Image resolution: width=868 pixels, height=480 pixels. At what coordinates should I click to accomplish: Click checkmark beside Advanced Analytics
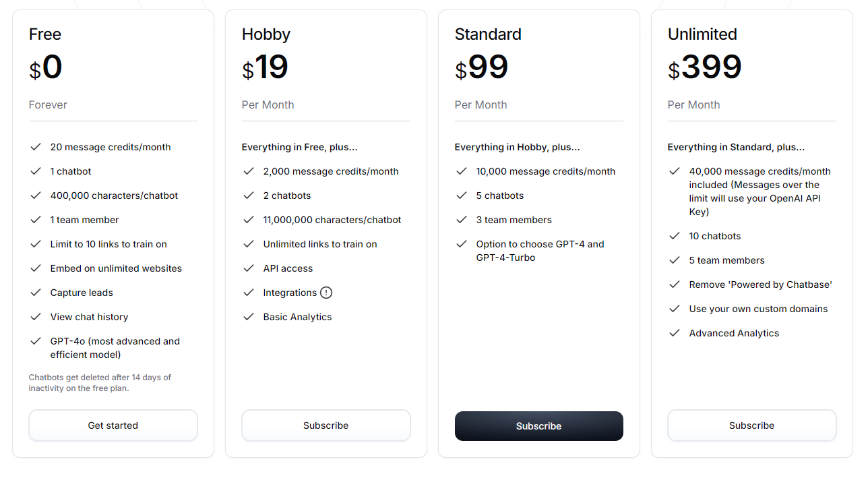tap(675, 333)
